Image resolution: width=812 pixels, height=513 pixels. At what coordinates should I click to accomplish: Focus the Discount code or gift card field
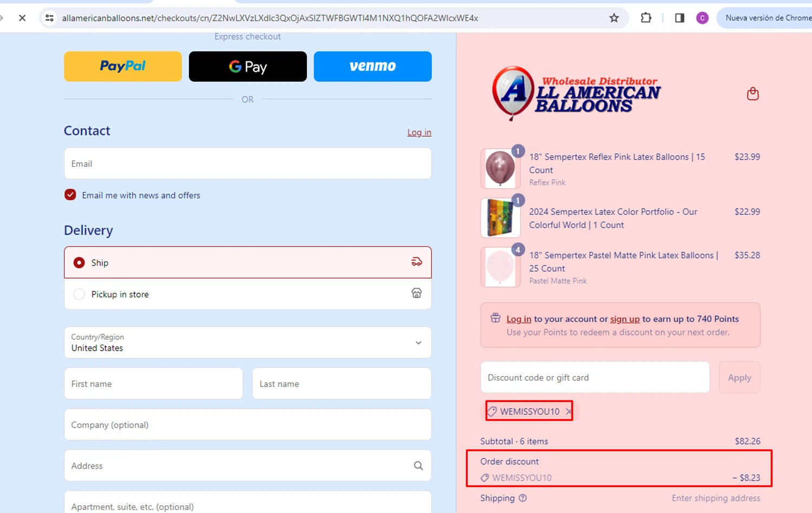point(595,377)
